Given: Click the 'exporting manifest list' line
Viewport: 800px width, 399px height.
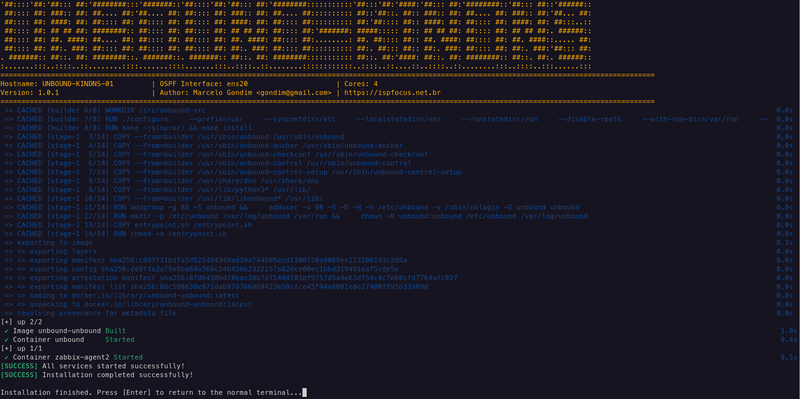Looking at the screenshot, I should [216, 287].
